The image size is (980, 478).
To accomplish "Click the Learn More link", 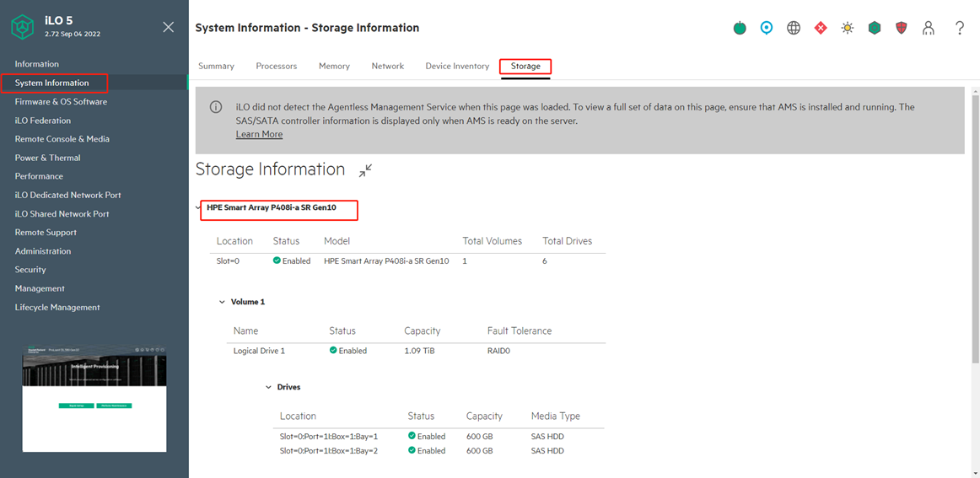I will pos(259,134).
